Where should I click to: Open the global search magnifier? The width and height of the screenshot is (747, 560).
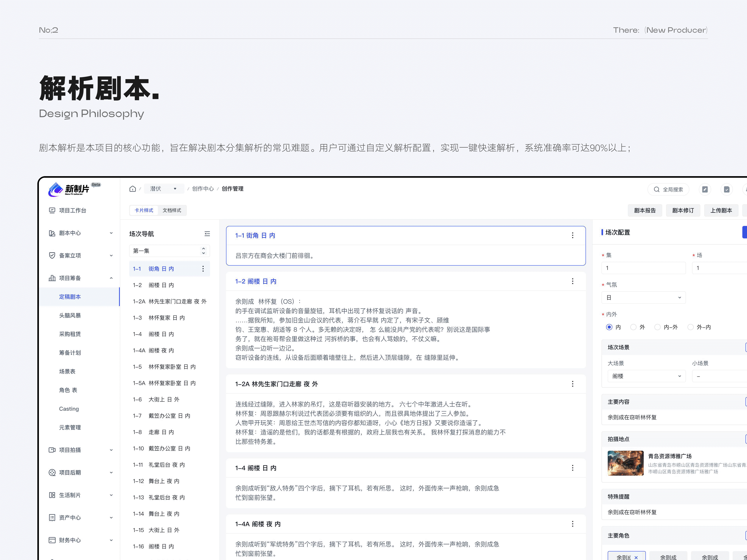pos(657,189)
